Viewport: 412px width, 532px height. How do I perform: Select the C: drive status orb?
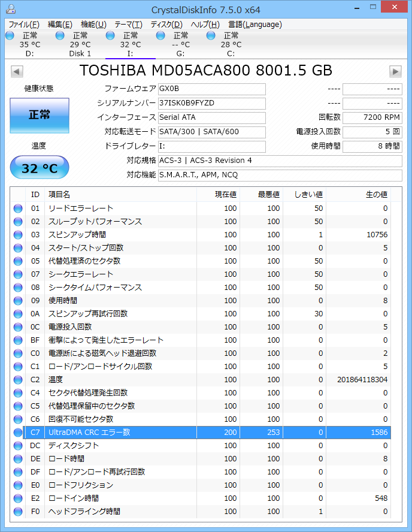pyautogui.click(x=211, y=35)
